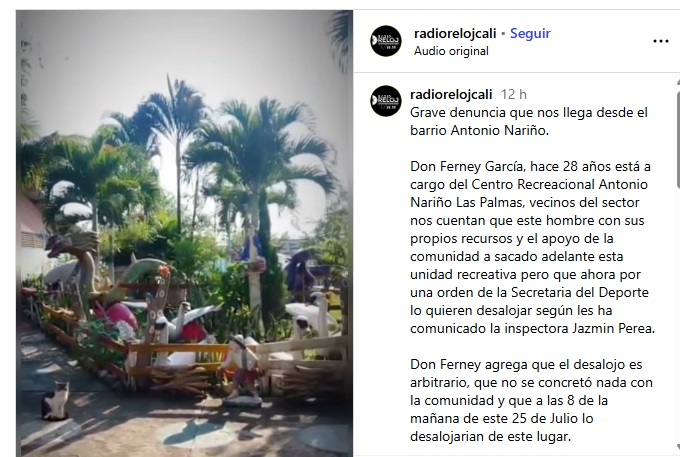Click the Radio Reloj profile avatar in header
Image resolution: width=680 pixels, height=457 pixels.
(386, 41)
